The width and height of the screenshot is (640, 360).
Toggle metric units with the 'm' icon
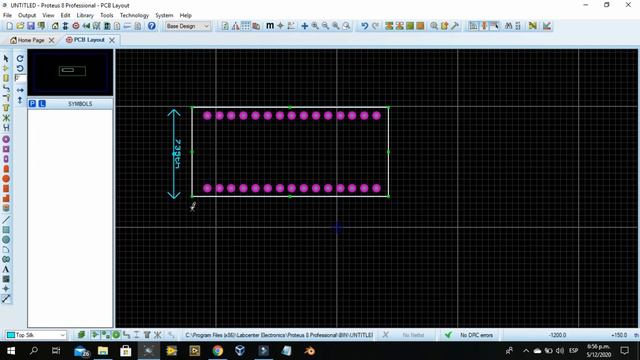(x=270, y=26)
